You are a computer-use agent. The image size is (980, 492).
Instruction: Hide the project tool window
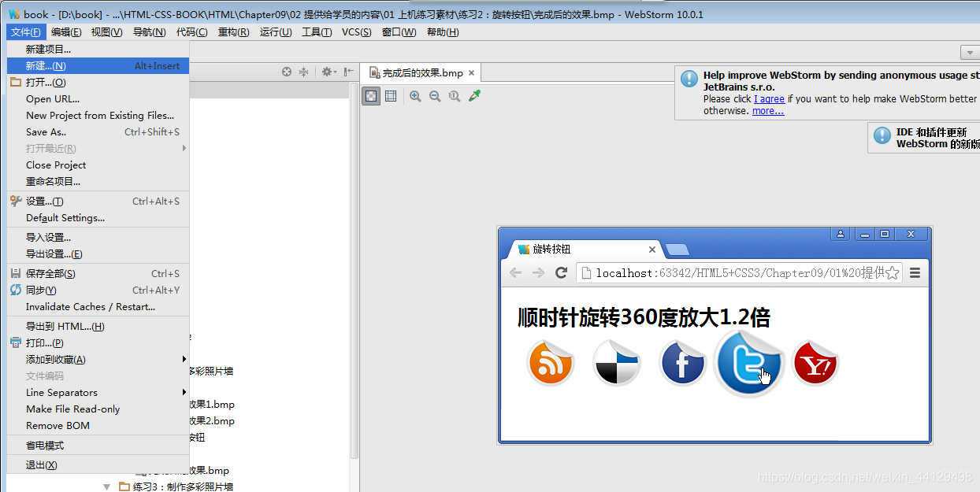[x=348, y=72]
